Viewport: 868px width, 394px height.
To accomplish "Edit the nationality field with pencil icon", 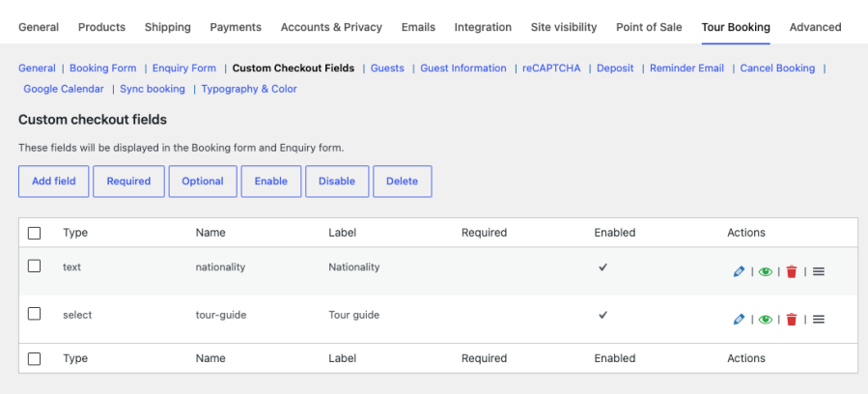I will 739,271.
